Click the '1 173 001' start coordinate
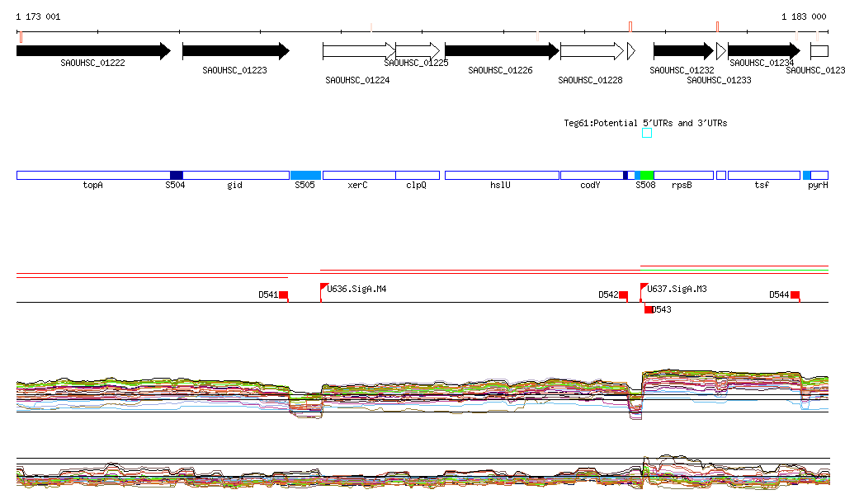 point(38,16)
